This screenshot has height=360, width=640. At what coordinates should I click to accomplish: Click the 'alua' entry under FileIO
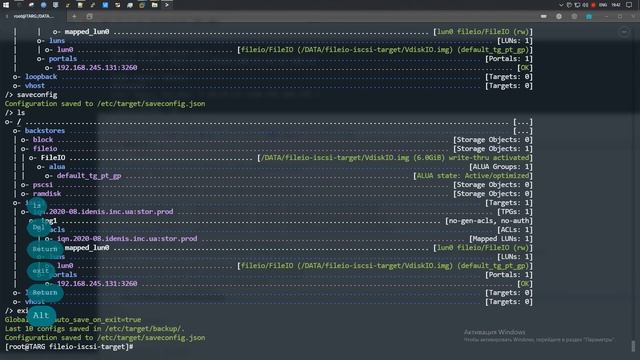click(x=57, y=167)
